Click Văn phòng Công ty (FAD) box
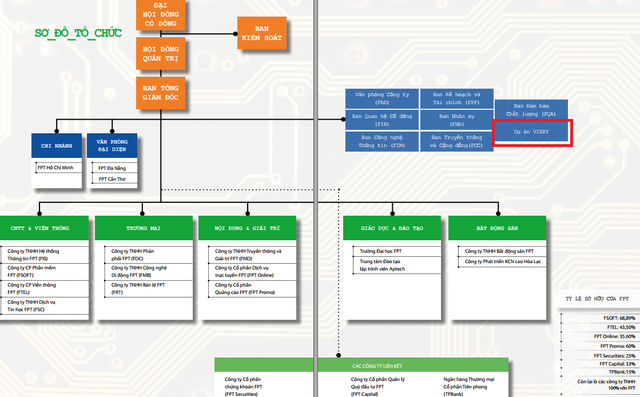 (382, 98)
